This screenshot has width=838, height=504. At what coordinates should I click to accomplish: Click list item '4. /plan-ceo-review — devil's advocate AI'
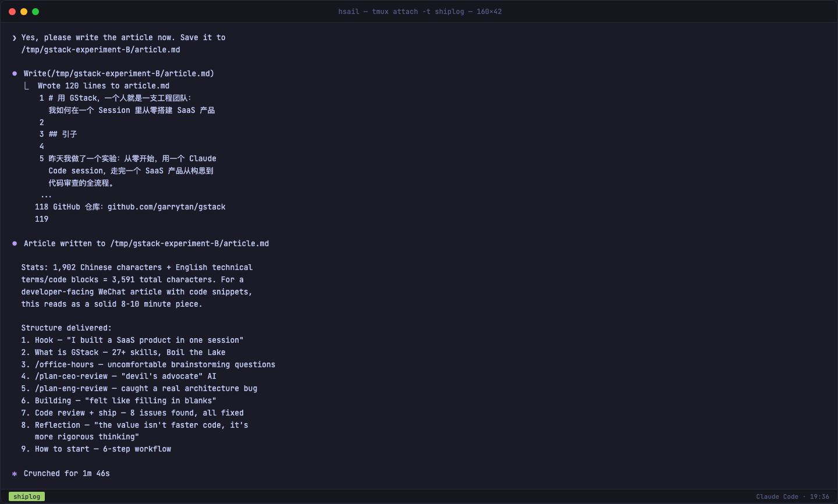119,377
